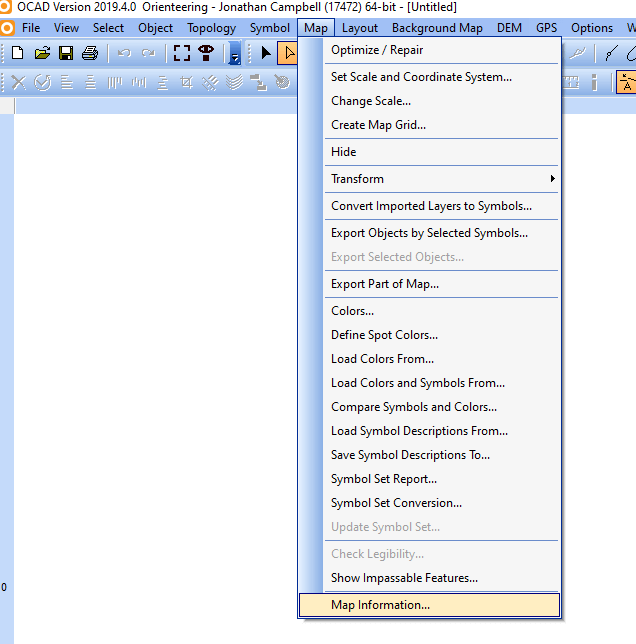Open Symbol Set Report... entry
The image size is (636, 644).
point(429,479)
